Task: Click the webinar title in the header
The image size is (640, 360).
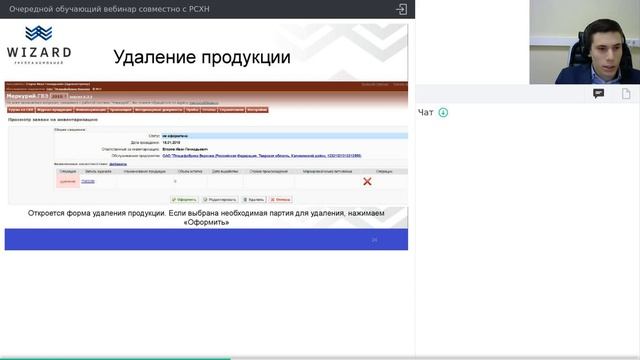Action: tap(109, 9)
